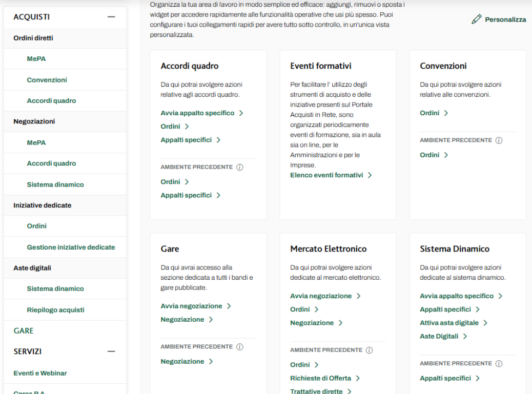Select Convenzioni under Ordini diretti
Viewport: 532px width, 394px height.
click(47, 80)
